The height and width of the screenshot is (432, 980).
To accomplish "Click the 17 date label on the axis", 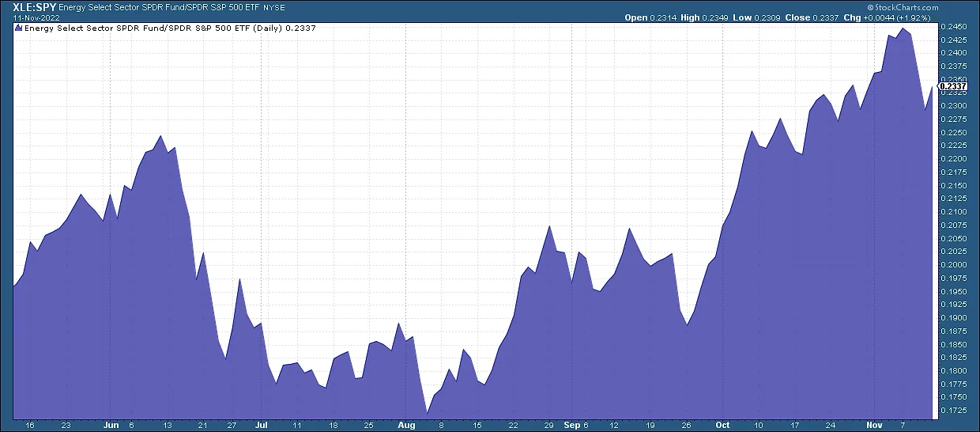I will pos(794,425).
